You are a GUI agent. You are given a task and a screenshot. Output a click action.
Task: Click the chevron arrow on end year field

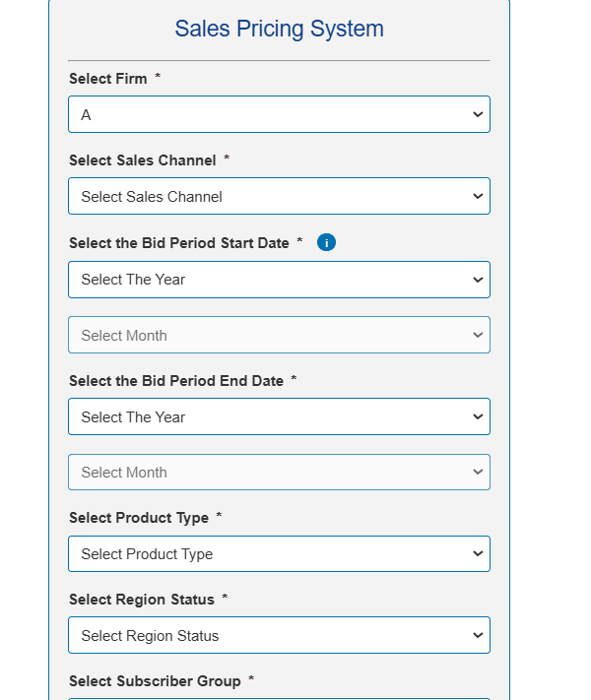pyautogui.click(x=478, y=416)
